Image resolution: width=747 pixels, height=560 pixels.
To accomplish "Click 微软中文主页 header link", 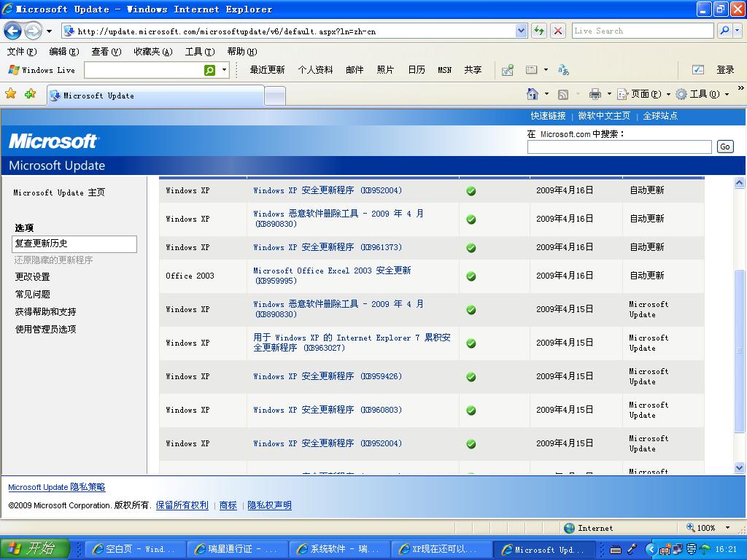I will tap(603, 116).
